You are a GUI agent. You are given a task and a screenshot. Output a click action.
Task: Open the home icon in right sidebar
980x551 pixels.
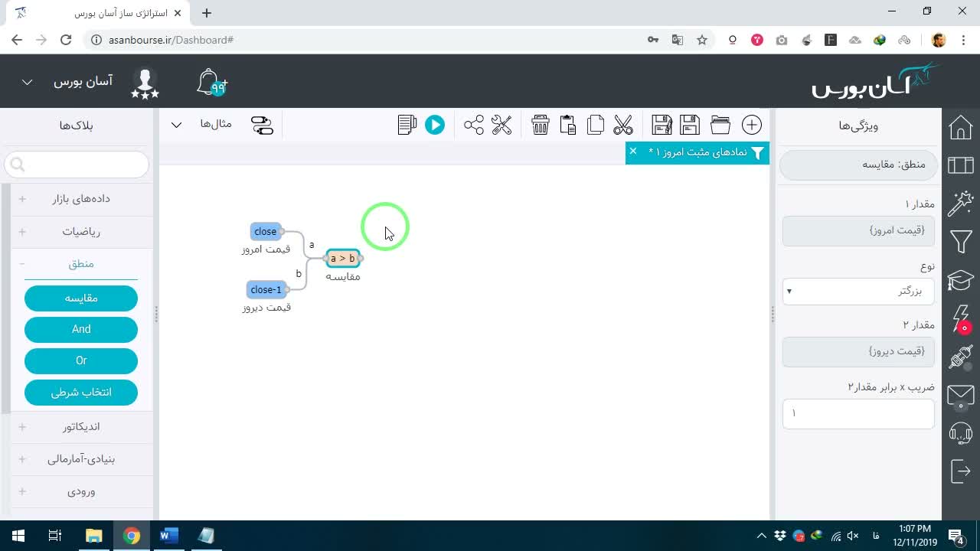pyautogui.click(x=961, y=127)
